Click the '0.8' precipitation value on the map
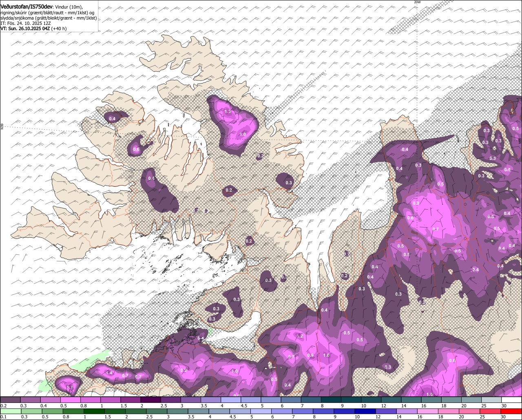This screenshot has width=522, height=420. (416, 203)
